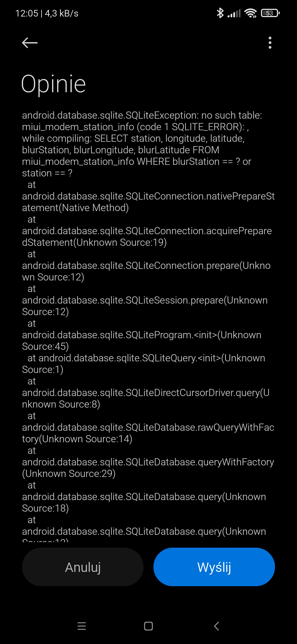Tap the mobile signal strength icon
The height and width of the screenshot is (644, 297).
click(x=234, y=13)
